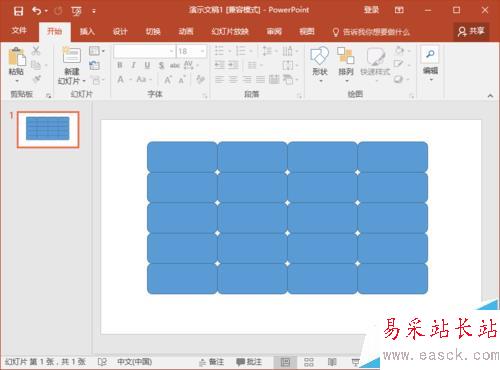This screenshot has width=500, height=370.
Task: Toggle Underline formatting
Action: point(147,65)
